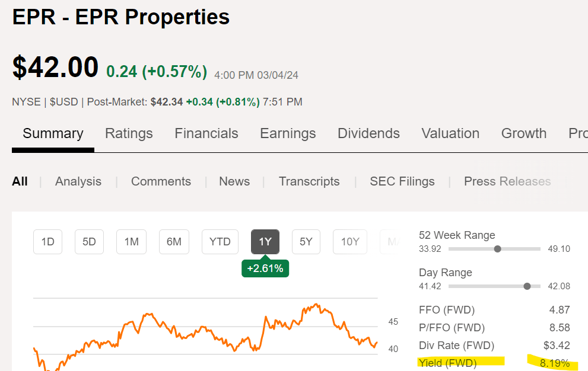Select the Analysis content filter
The image size is (588, 371).
78,181
